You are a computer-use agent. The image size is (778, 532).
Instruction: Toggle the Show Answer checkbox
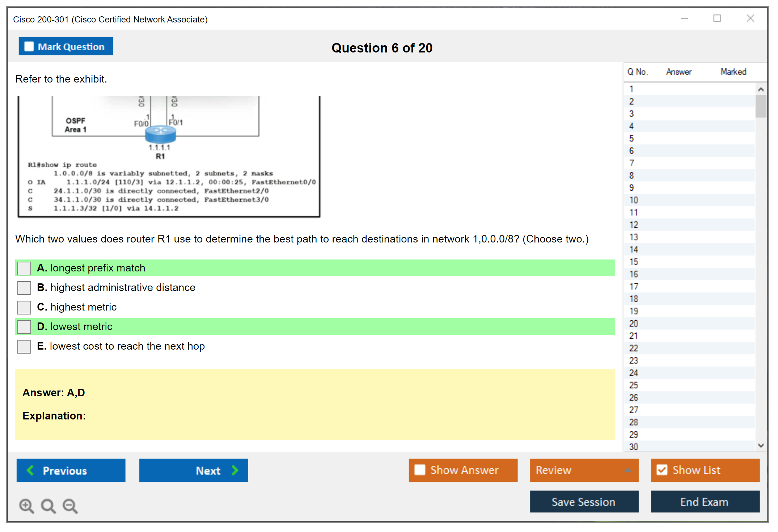coord(419,470)
